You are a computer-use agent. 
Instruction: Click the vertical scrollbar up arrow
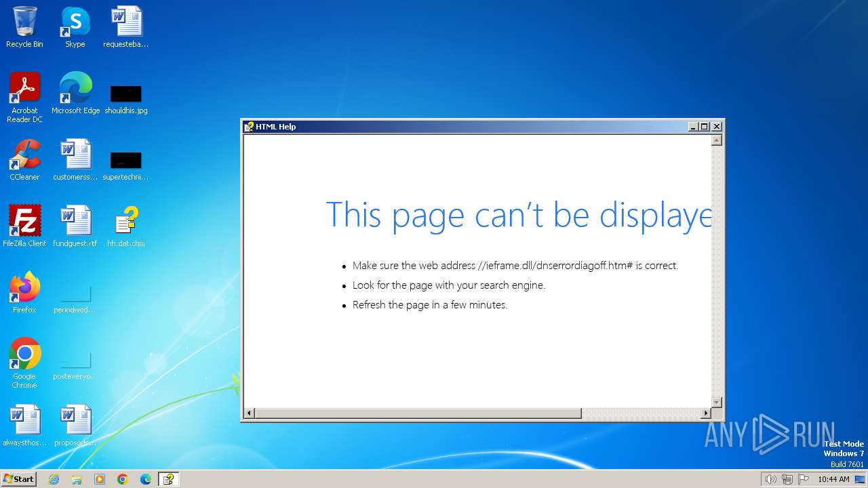coord(716,141)
